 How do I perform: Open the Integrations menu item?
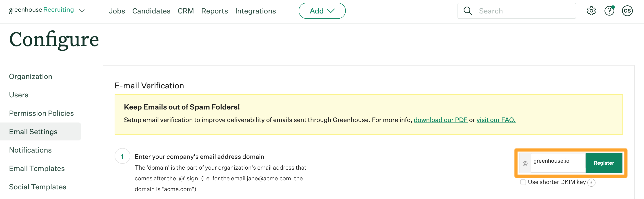255,11
